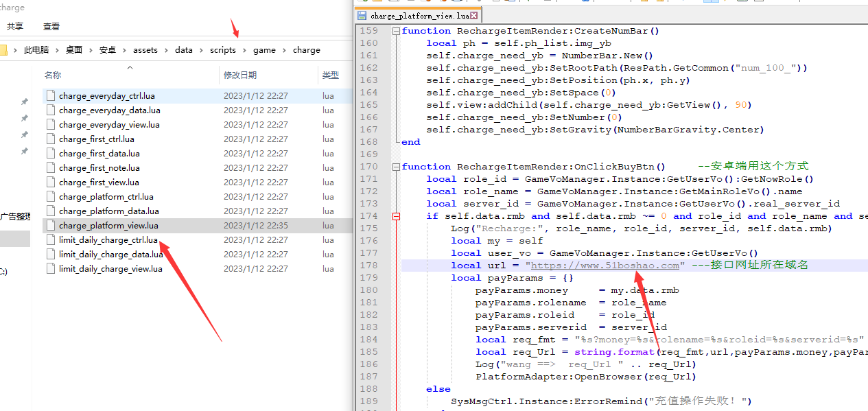Screen dimensions: 868x411
Task: Sort files by 名称 column header
Action: pos(53,75)
